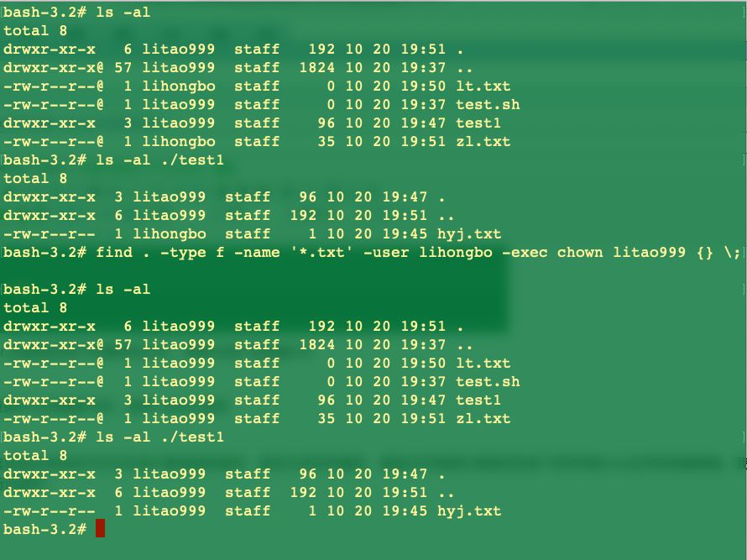
Task: Click hyj.txt in first test1 listing
Action: click(469, 234)
